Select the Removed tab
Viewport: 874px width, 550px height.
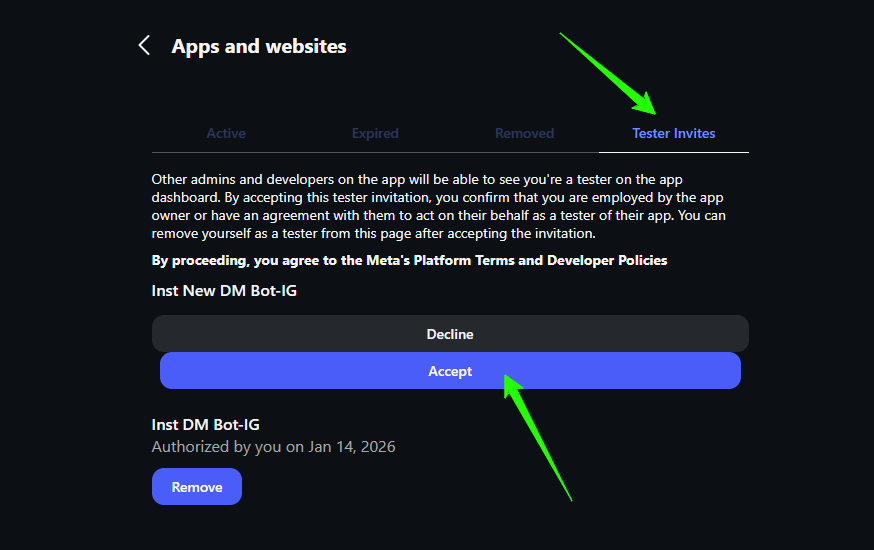tap(524, 133)
